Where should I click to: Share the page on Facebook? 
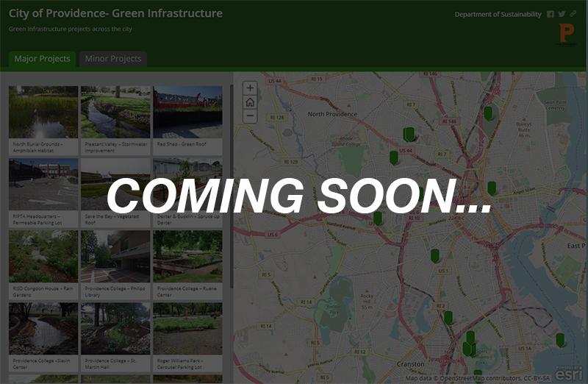pyautogui.click(x=550, y=14)
